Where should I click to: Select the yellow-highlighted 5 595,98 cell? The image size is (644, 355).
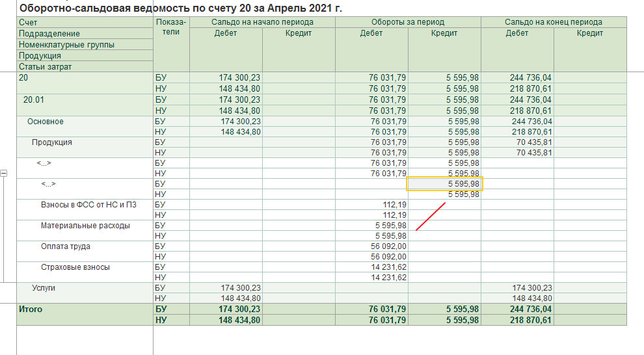click(x=445, y=184)
